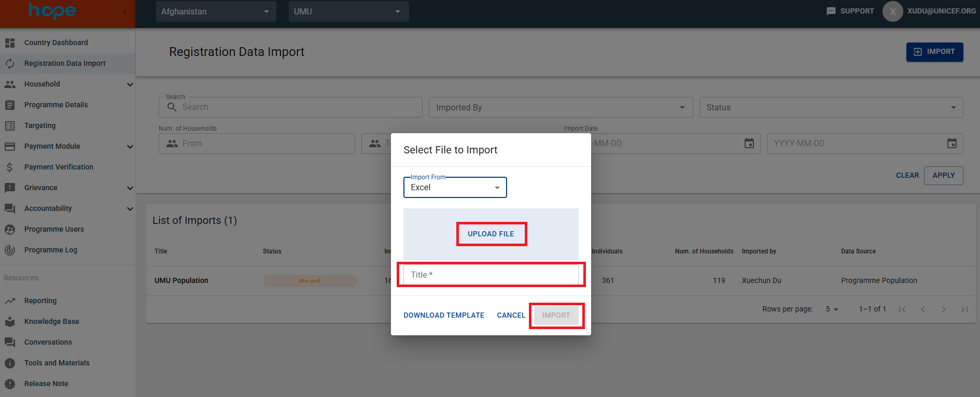Image resolution: width=980 pixels, height=397 pixels.
Task: Click the Programme Log icon in sidebar
Action: pos(10,250)
